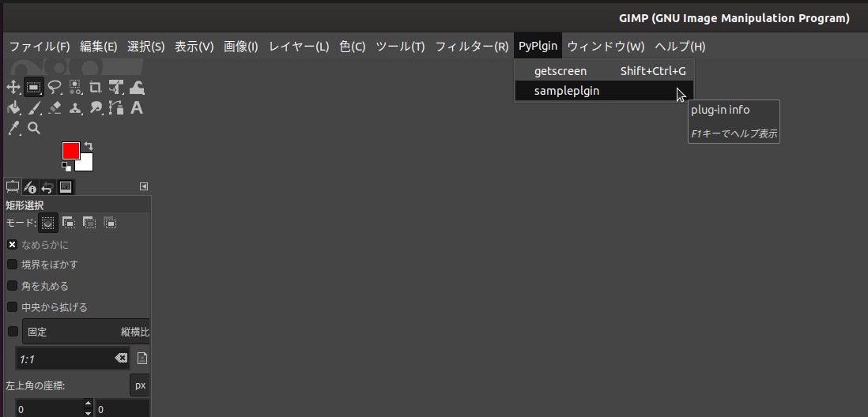Enable the 中央から拡げる expand from center checkbox

pos(12,307)
